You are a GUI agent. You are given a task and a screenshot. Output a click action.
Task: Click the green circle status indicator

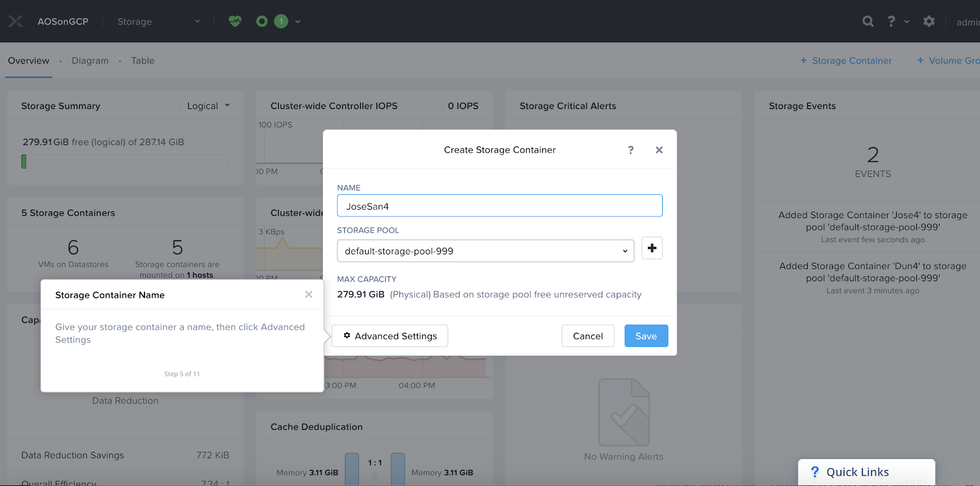pyautogui.click(x=262, y=21)
